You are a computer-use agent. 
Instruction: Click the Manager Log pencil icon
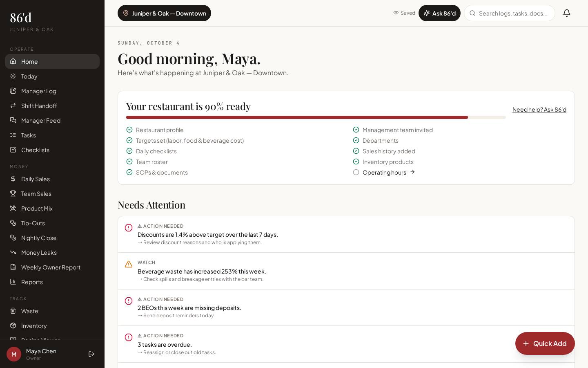click(13, 91)
